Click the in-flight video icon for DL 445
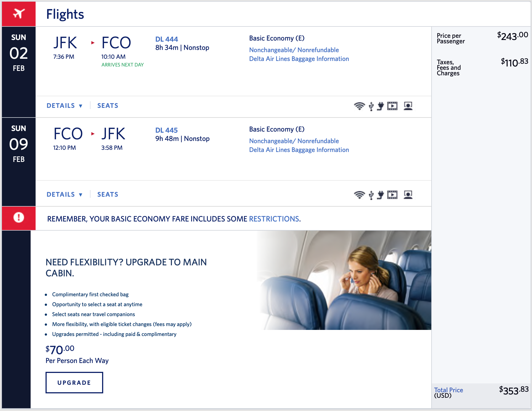This screenshot has width=532, height=411. click(392, 195)
